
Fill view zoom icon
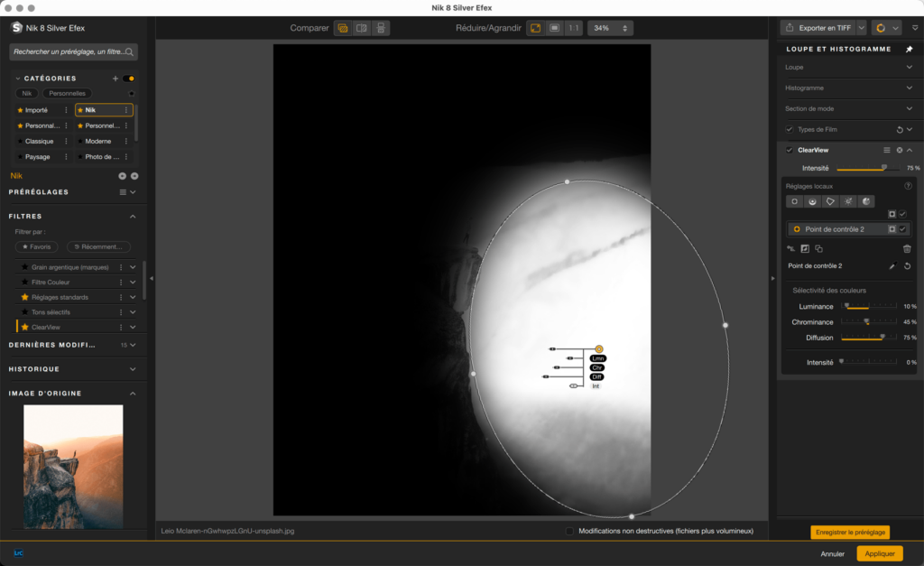(x=555, y=28)
